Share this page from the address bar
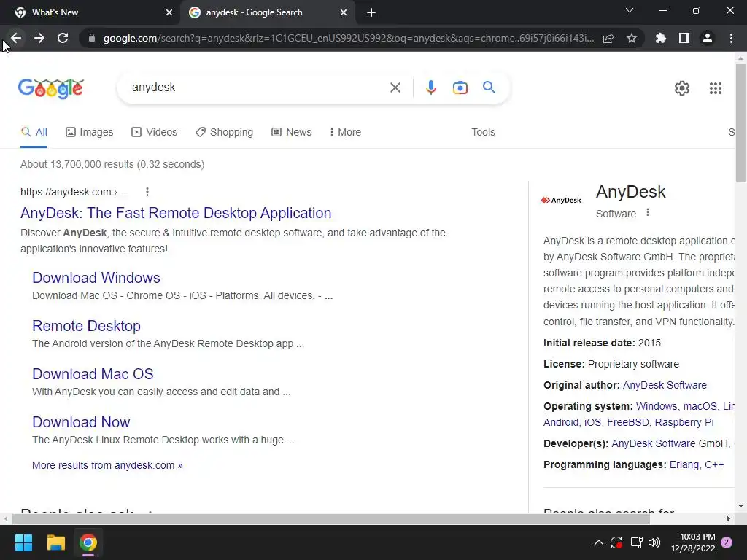This screenshot has width=747, height=560. click(x=608, y=39)
